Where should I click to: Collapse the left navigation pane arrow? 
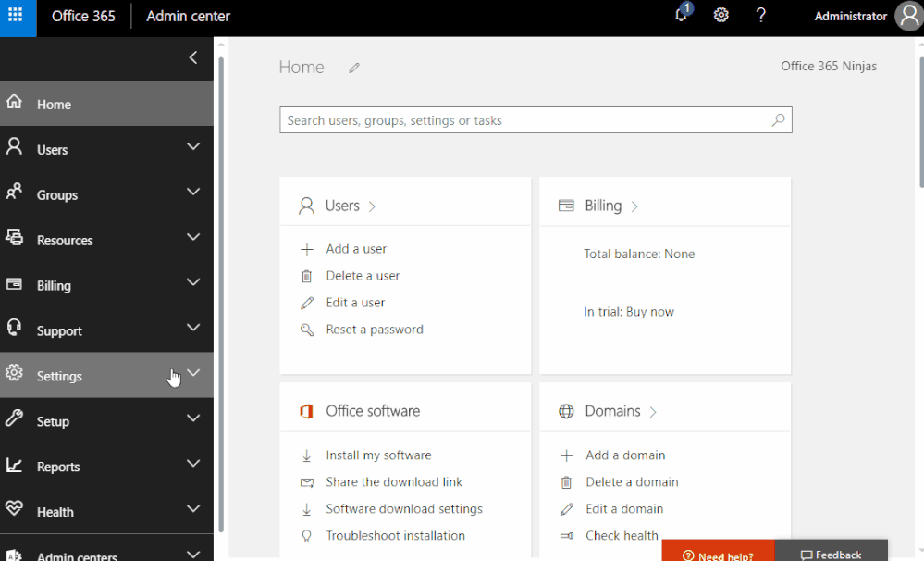click(x=193, y=57)
